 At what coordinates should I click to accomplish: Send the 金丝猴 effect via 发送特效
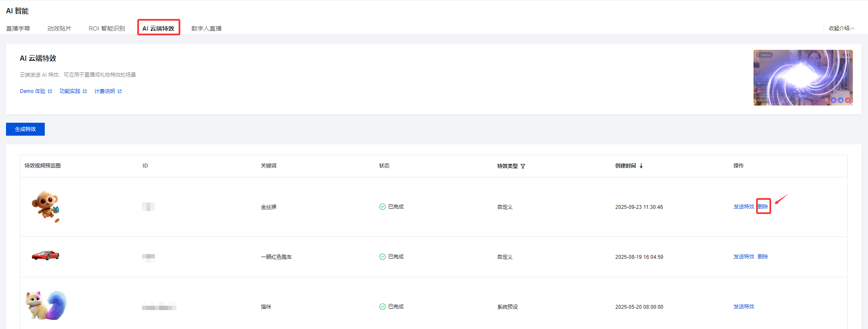[744, 207]
